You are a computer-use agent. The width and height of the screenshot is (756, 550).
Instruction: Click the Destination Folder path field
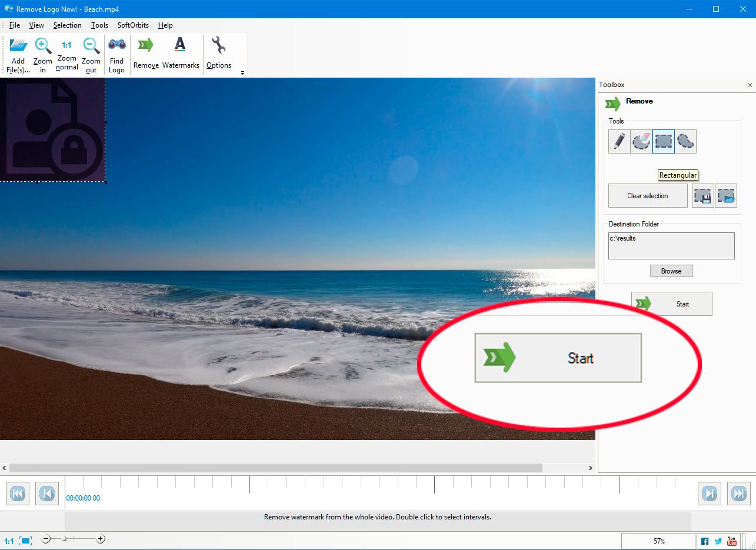(x=671, y=246)
